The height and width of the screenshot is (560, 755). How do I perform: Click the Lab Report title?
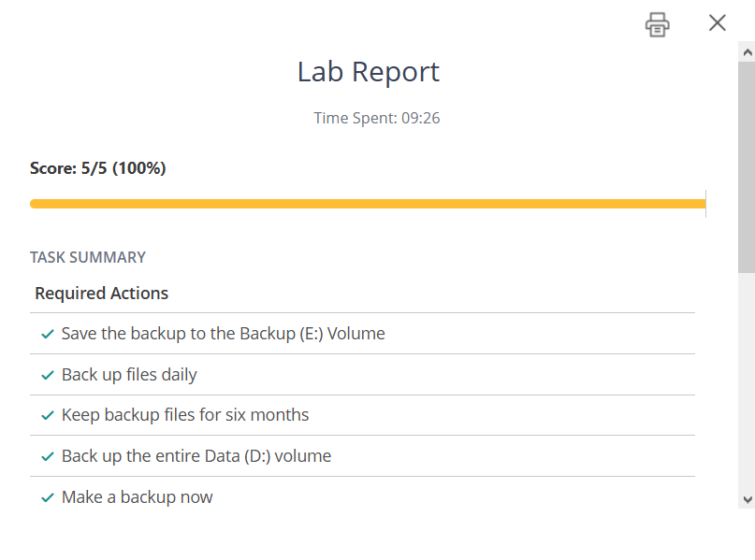pyautogui.click(x=369, y=72)
